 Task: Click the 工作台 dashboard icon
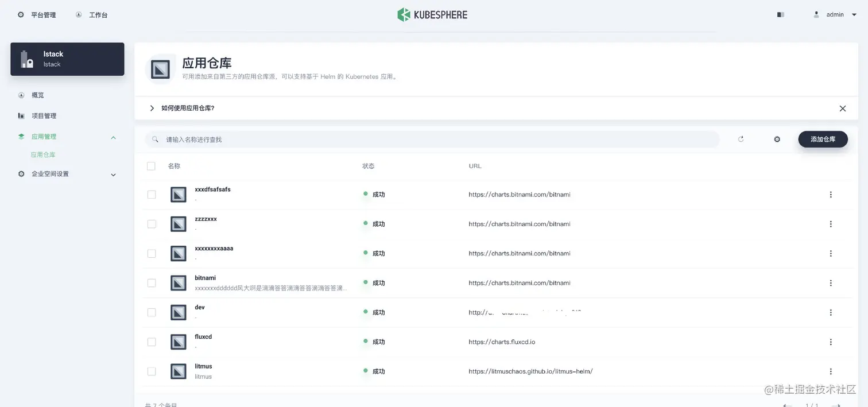(79, 15)
